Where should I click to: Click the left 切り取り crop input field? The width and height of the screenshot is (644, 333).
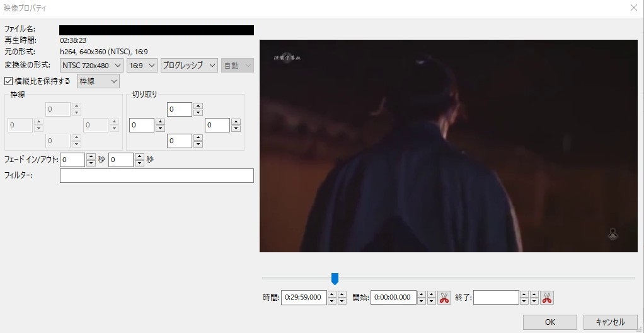click(x=142, y=125)
